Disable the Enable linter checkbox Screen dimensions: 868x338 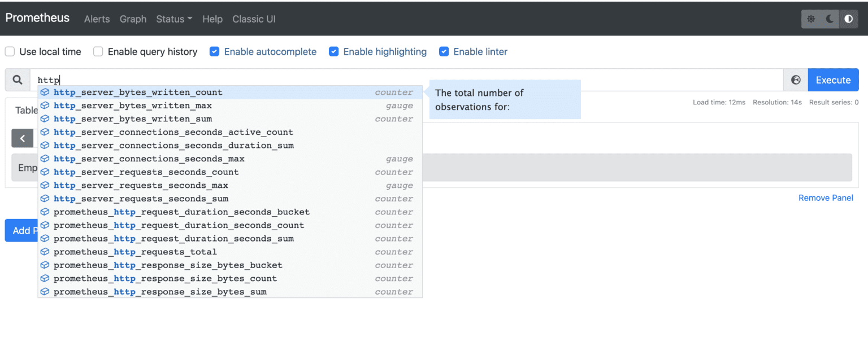(444, 51)
